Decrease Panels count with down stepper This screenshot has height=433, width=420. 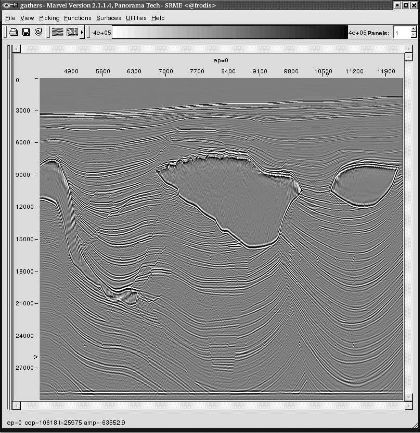point(414,35)
